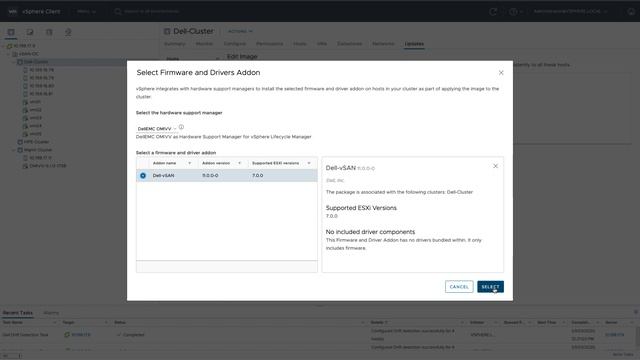The width and height of the screenshot is (640, 360).
Task: Click the More Tasks link at bottom right
Action: [x=622, y=355]
